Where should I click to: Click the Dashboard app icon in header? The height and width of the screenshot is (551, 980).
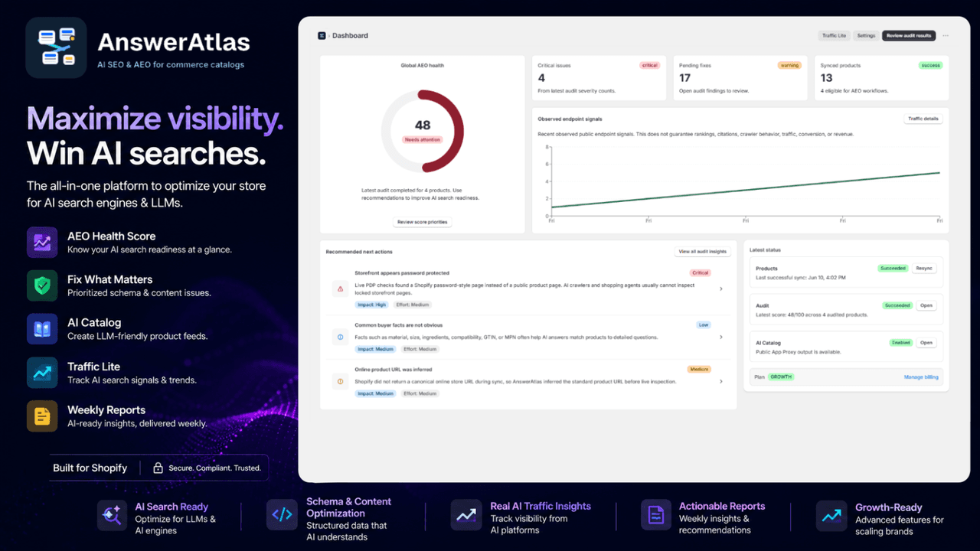coord(322,35)
